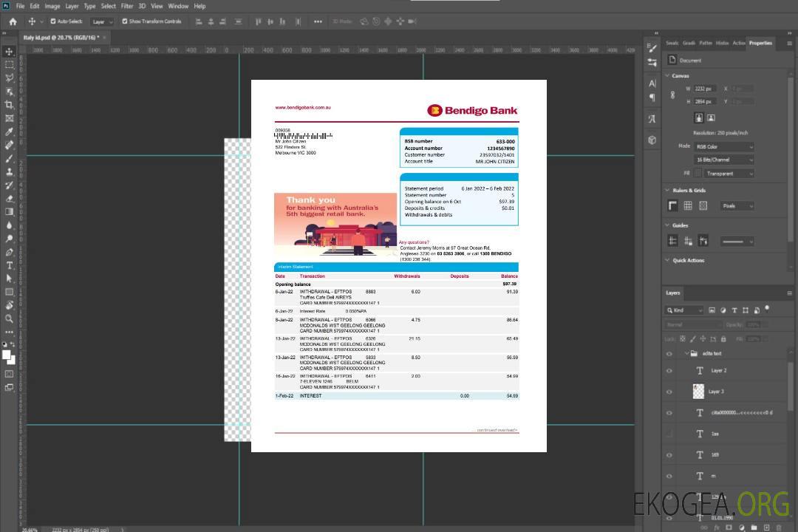798x532 pixels.
Task: Open the guide line style dropdown
Action: (x=737, y=242)
